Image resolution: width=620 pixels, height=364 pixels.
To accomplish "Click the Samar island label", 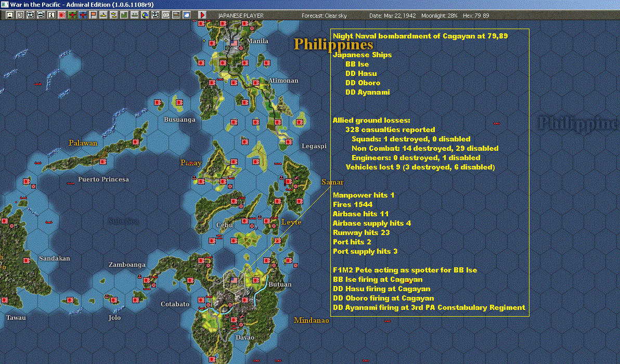I will [332, 182].
